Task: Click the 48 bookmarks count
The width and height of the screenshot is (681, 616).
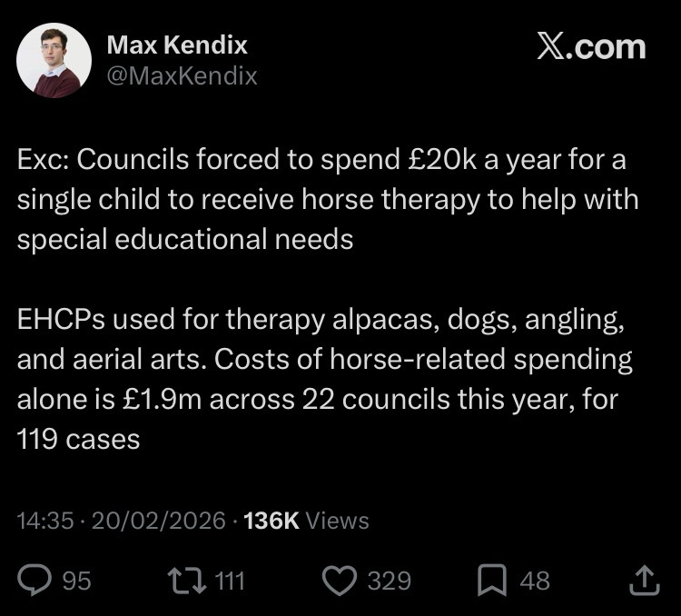Action: [534, 581]
